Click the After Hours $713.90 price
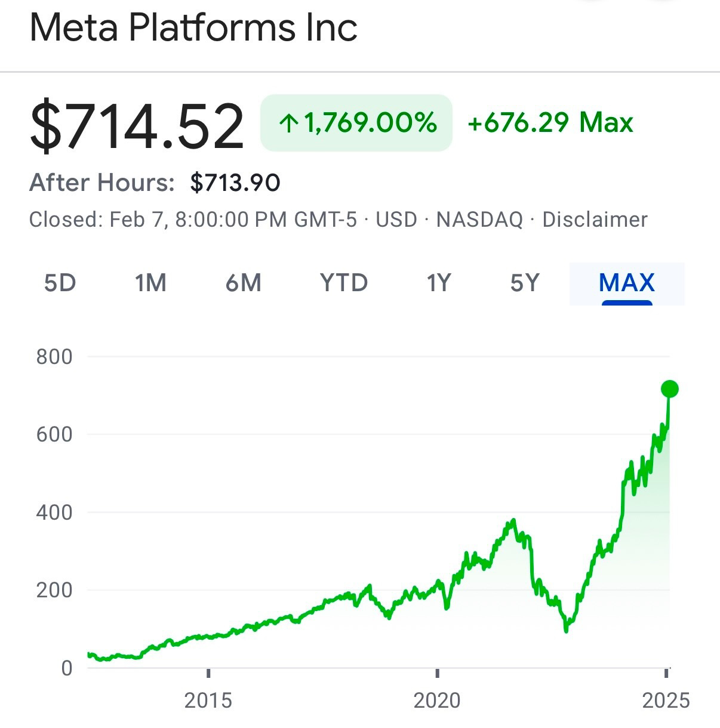 (x=235, y=183)
